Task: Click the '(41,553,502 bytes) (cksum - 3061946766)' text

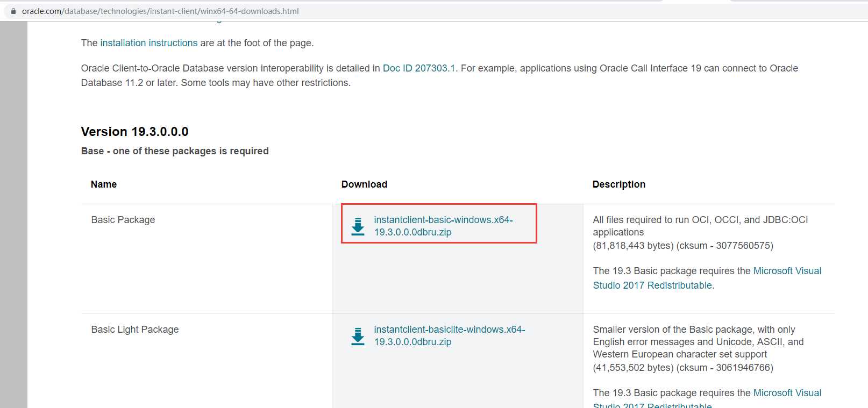Action: [x=683, y=368]
